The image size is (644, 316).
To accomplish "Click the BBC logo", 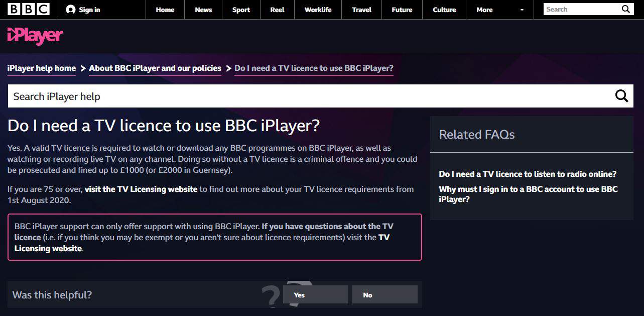I will [29, 9].
